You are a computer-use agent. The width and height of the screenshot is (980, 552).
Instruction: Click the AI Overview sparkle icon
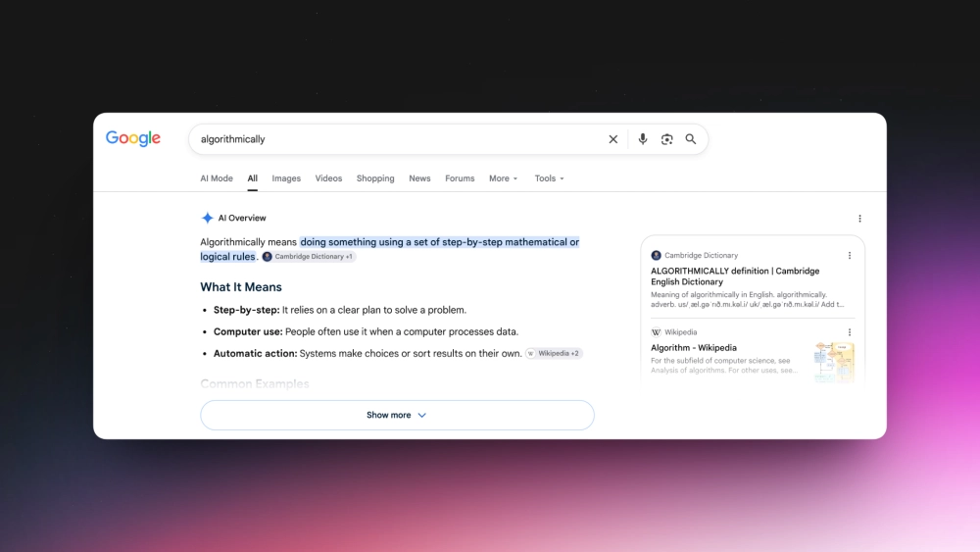point(207,218)
